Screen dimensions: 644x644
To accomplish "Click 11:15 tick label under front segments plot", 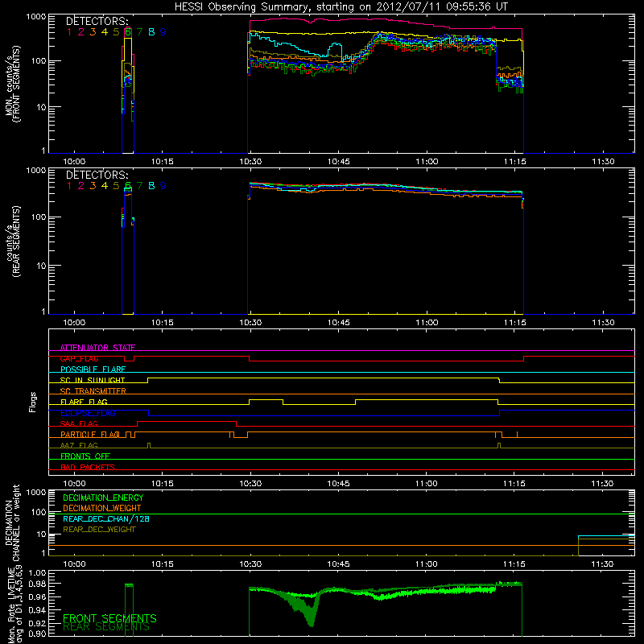I will click(x=515, y=162).
